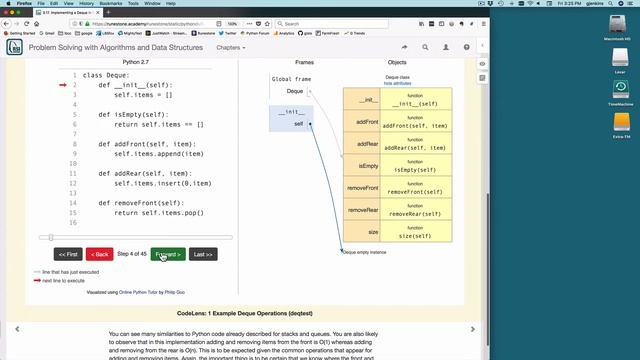Image resolution: width=640 pixels, height=360 pixels.
Task: Click the Wi-Fi icon in the menu bar
Action: 530,3
